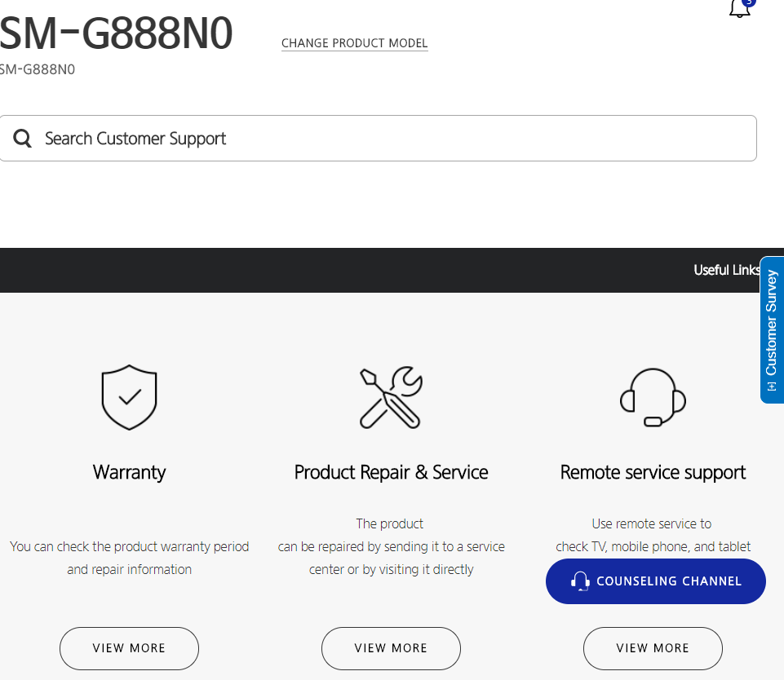Select the Warranty shield icon
This screenshot has height=680, width=784.
pyautogui.click(x=129, y=397)
